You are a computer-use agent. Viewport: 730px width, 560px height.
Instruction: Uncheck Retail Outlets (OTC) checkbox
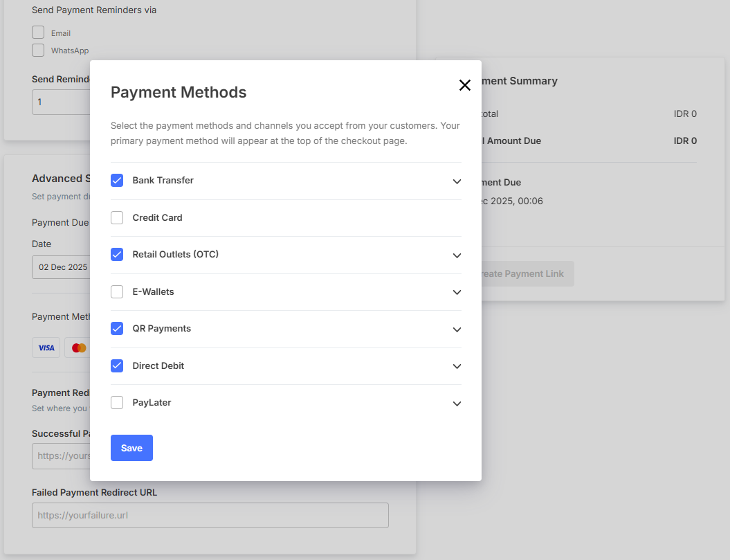[117, 255]
